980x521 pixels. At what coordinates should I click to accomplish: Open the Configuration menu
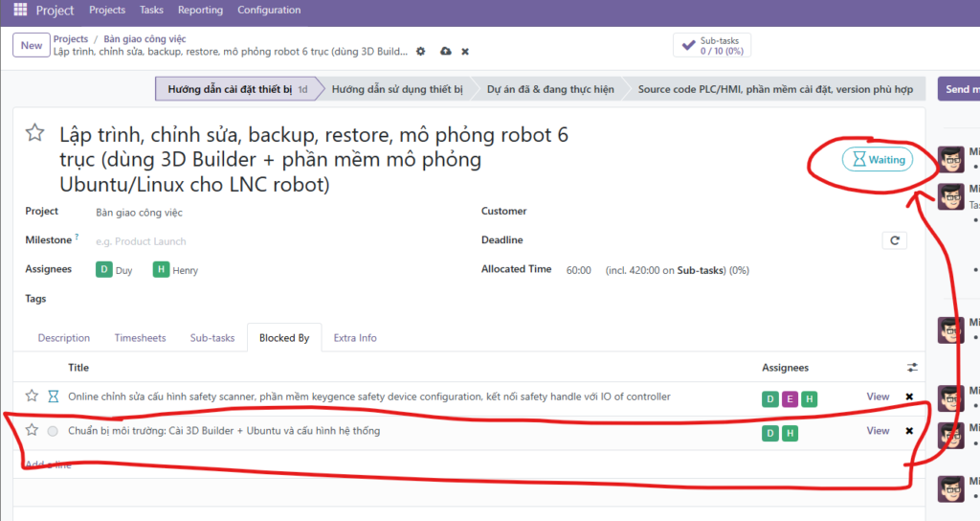tap(268, 11)
